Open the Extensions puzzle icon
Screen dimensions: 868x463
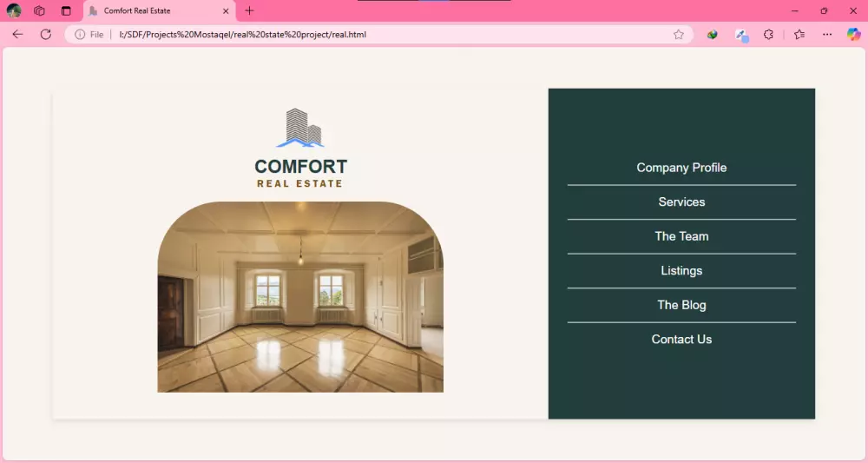click(768, 35)
